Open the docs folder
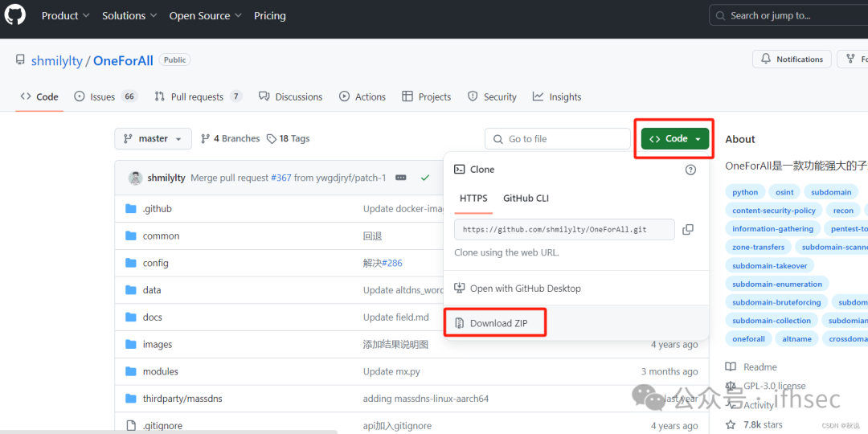 pyautogui.click(x=152, y=317)
